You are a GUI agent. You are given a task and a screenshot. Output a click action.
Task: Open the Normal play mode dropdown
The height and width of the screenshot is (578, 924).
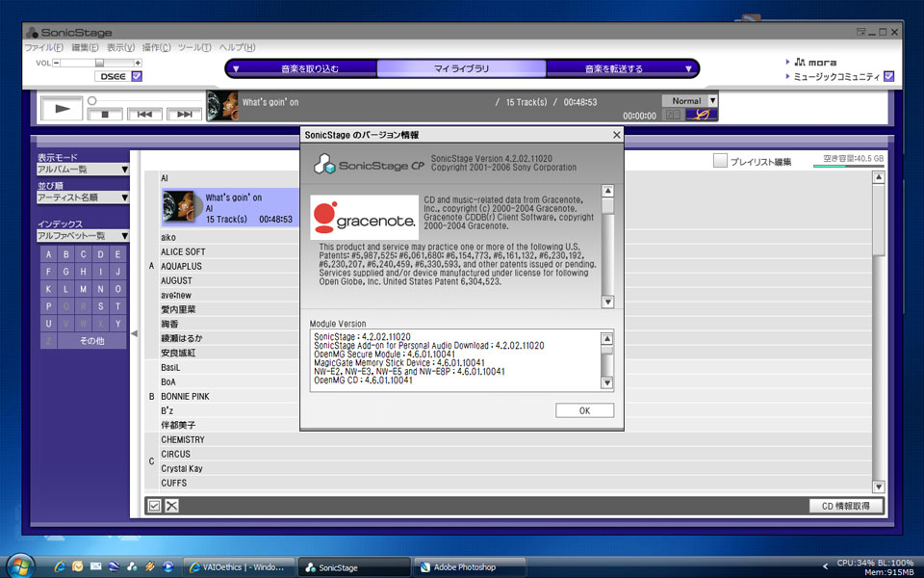point(689,101)
